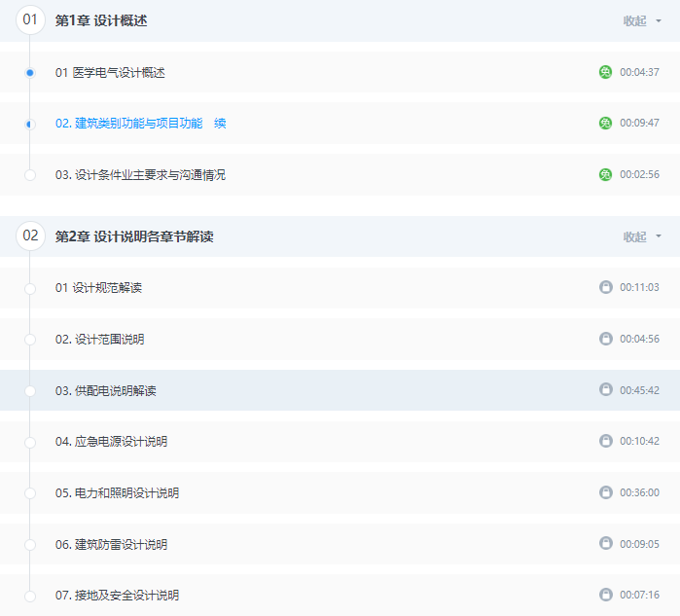Viewport: 680px width, 616px height.
Task: Click the lock icon for 电力和照明设计说明
Action: [x=606, y=492]
